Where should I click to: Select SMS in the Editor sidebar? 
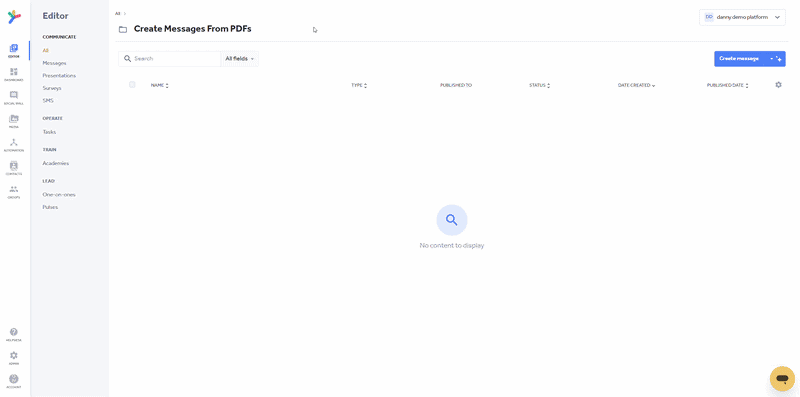click(x=48, y=101)
